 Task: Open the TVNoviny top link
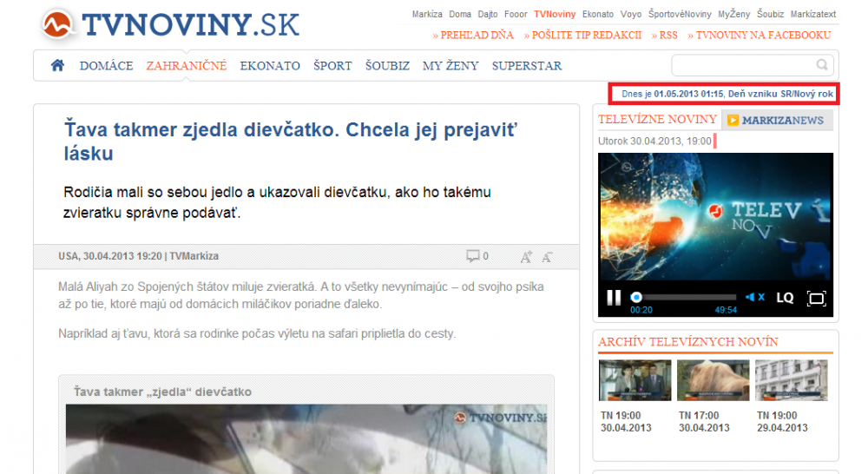(555, 15)
